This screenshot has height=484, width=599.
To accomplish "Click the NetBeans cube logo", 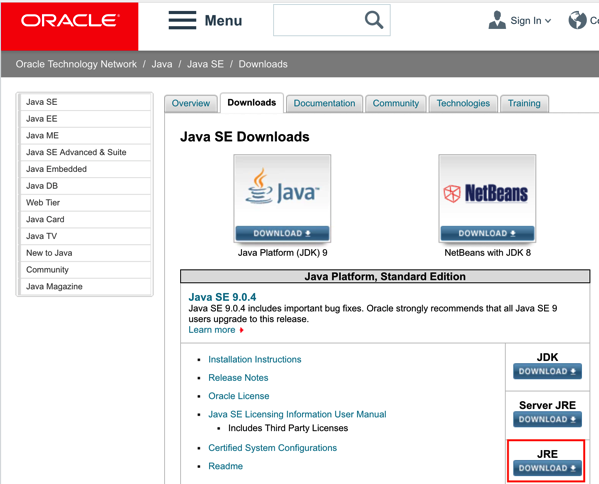I will click(452, 194).
